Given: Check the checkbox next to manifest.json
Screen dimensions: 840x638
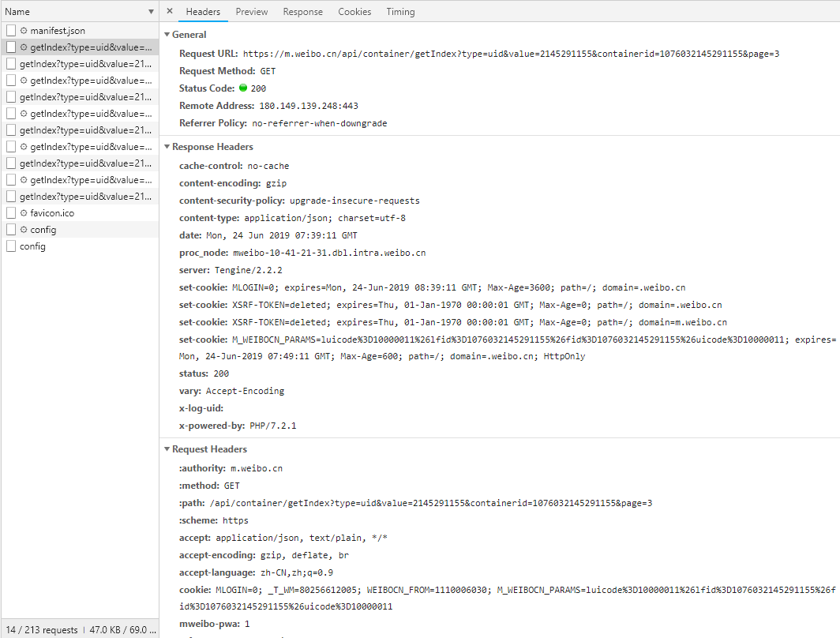Looking at the screenshot, I should tap(10, 29).
